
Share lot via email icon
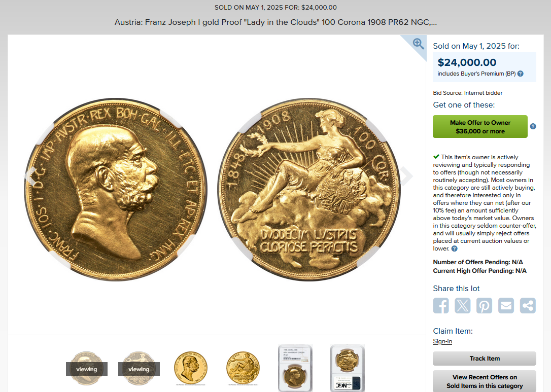click(x=506, y=306)
